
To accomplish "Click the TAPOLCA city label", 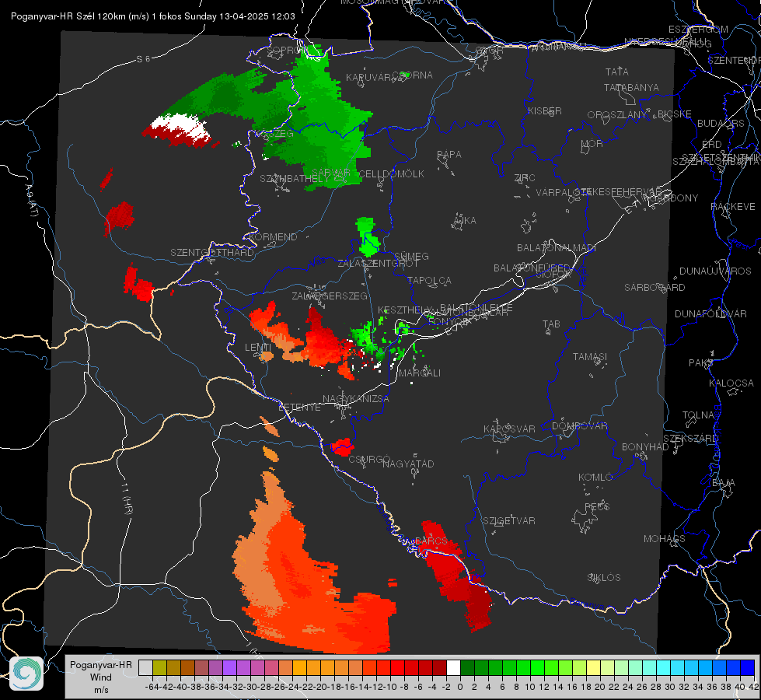I will (429, 280).
